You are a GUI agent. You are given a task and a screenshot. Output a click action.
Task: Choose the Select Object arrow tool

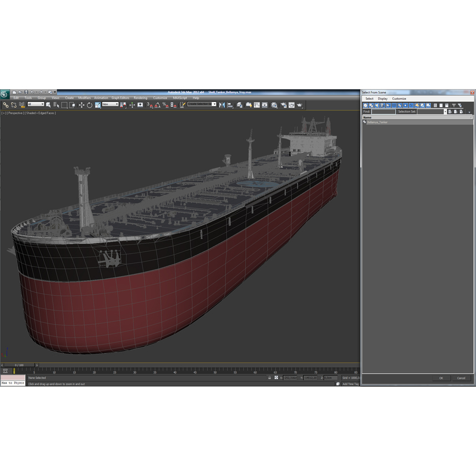(x=49, y=105)
